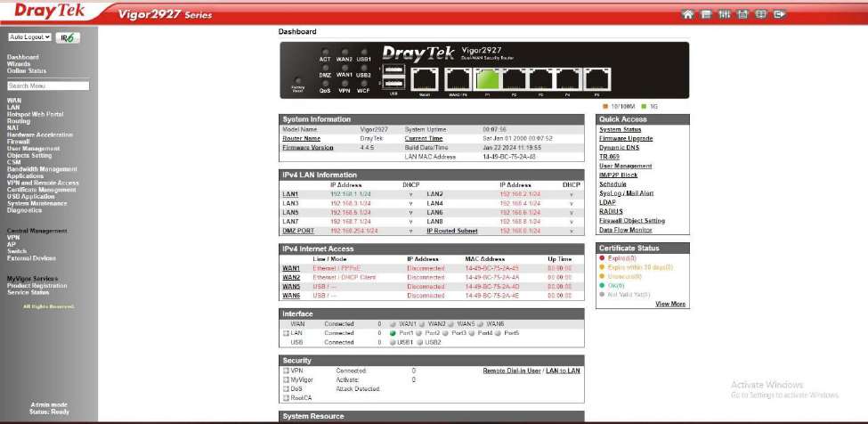The width and height of the screenshot is (868, 424).
Task: Open the WAN5 link in Internet Access
Action: pyautogui.click(x=291, y=287)
